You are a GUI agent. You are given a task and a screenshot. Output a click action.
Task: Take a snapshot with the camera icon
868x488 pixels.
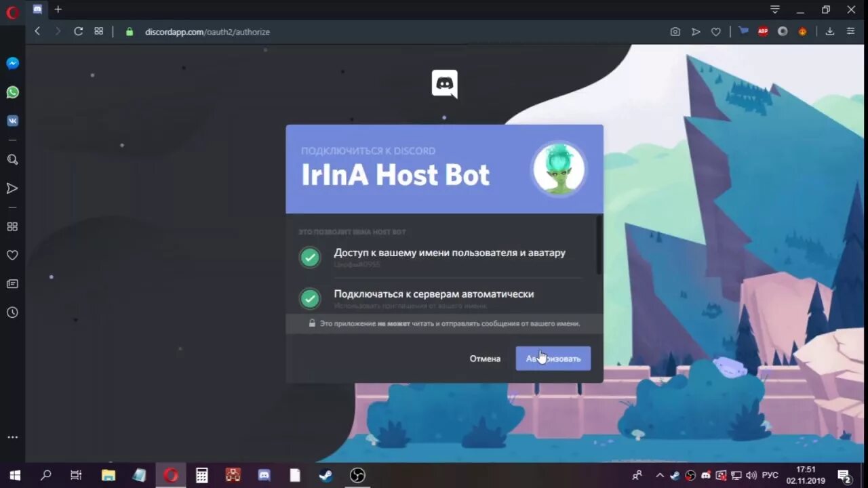[x=675, y=31]
